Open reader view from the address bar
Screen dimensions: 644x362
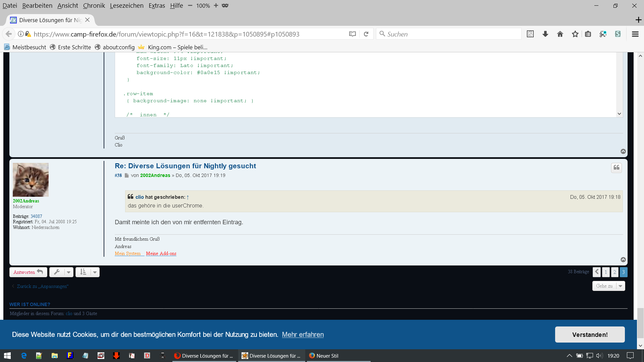(x=352, y=34)
